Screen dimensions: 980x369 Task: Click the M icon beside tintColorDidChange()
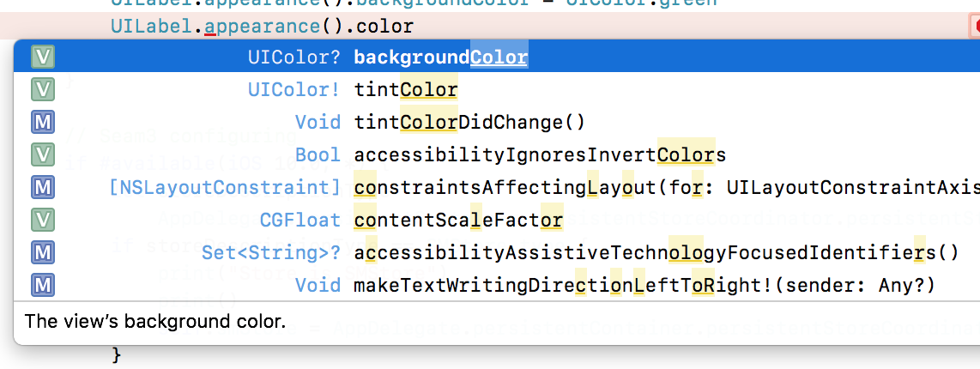coord(43,123)
